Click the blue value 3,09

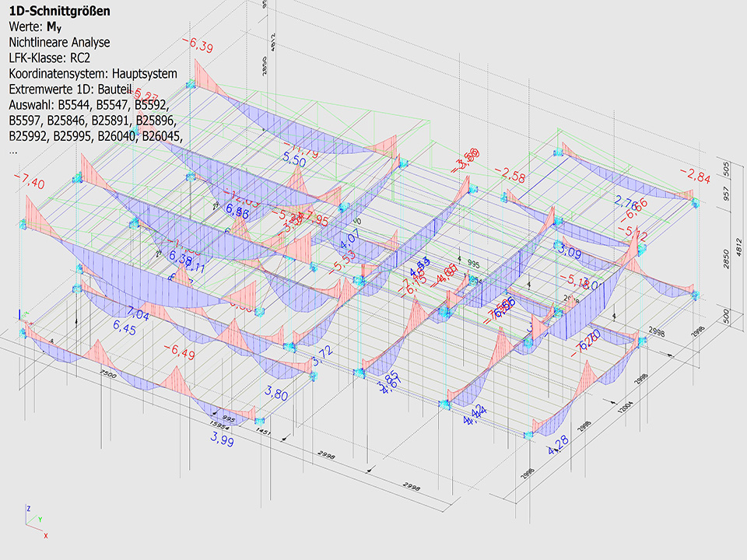pos(569,252)
